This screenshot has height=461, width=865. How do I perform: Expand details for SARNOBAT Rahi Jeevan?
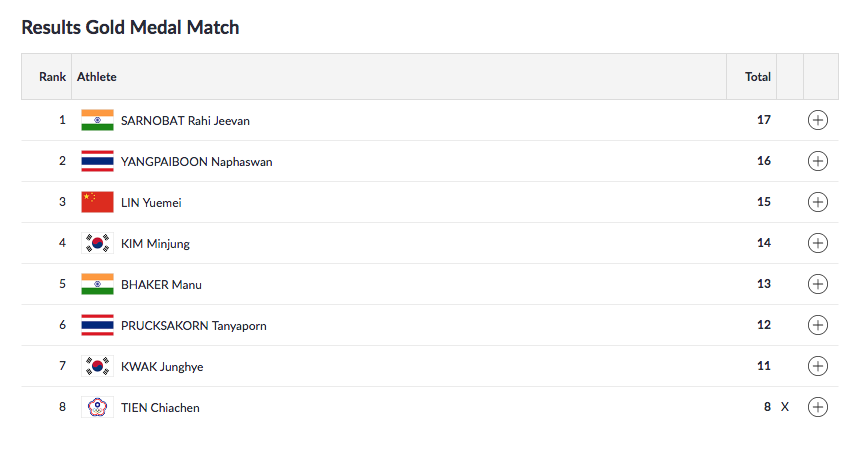tap(817, 120)
